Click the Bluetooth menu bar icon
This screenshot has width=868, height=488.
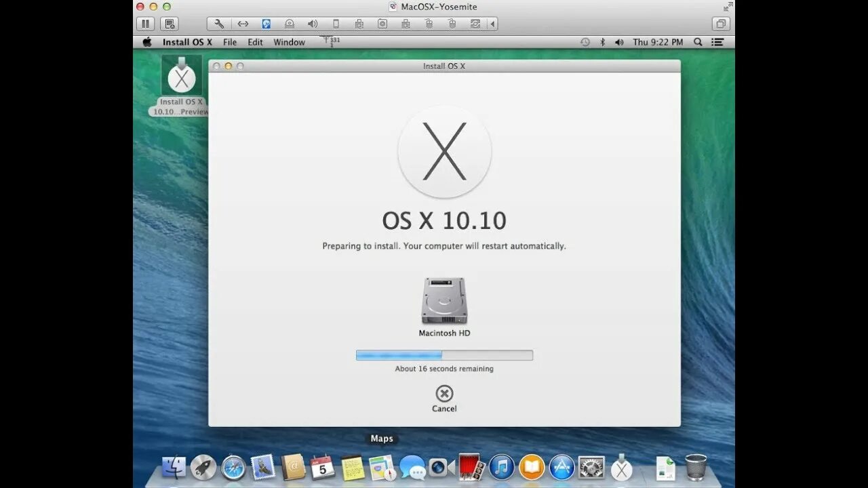pos(602,42)
